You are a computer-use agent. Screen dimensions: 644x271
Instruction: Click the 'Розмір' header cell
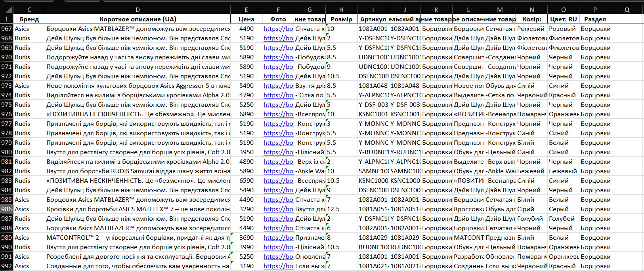pyautogui.click(x=342, y=19)
